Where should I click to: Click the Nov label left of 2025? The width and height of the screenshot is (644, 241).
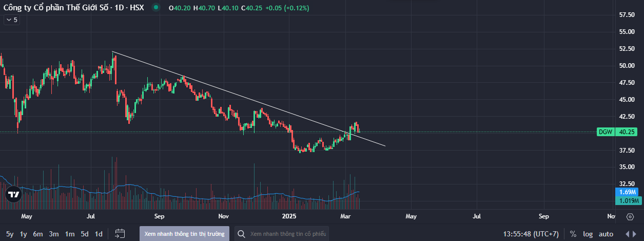coord(223,216)
